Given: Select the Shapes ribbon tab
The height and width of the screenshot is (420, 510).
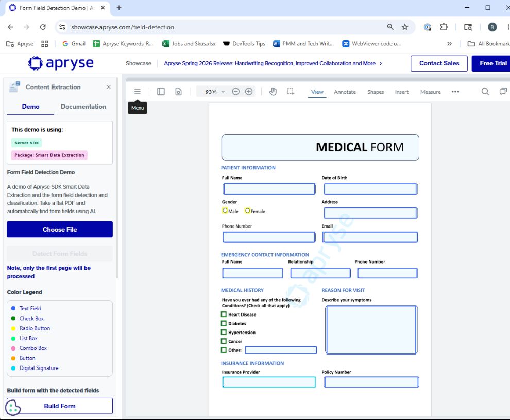Looking at the screenshot, I should (376, 92).
